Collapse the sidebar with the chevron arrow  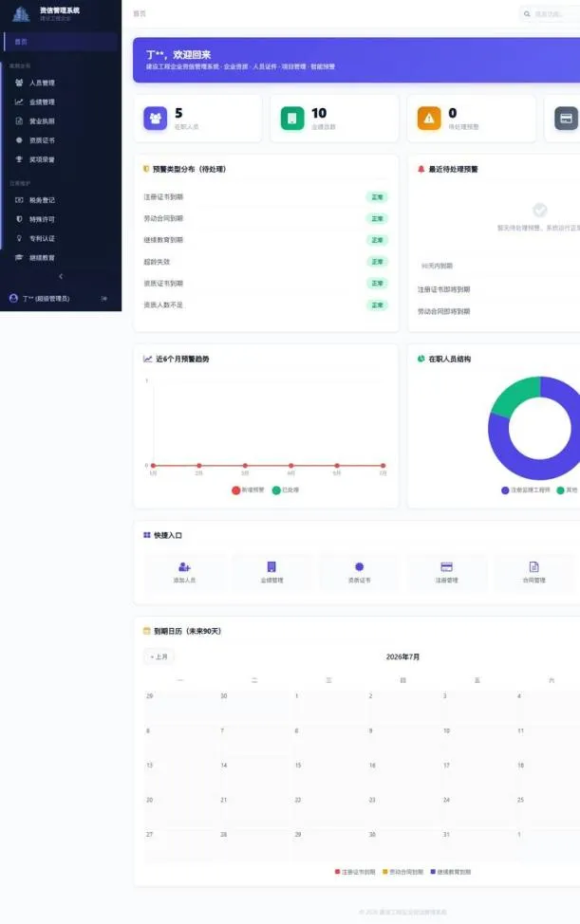coord(61,276)
